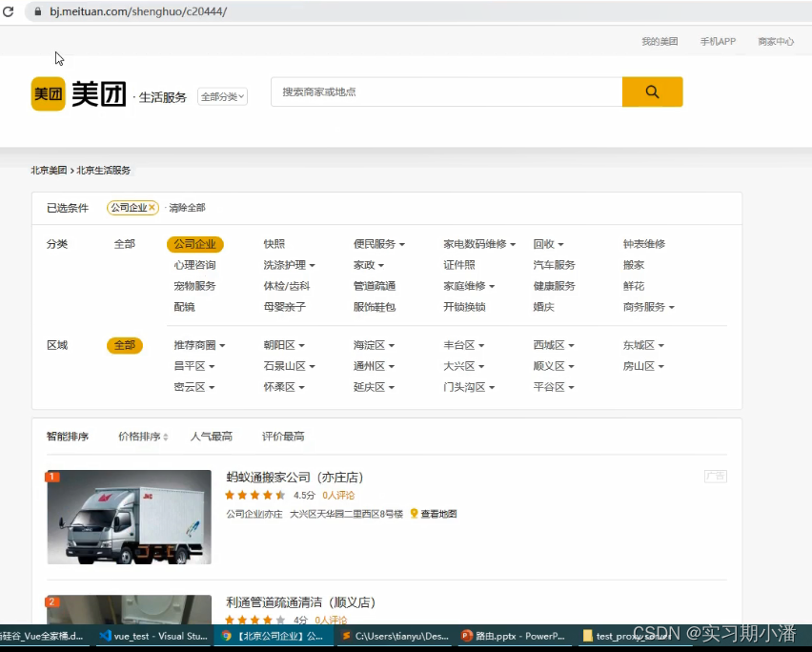This screenshot has height=652, width=812.
Task: Choose the 鲜花 category
Action: pyautogui.click(x=634, y=286)
